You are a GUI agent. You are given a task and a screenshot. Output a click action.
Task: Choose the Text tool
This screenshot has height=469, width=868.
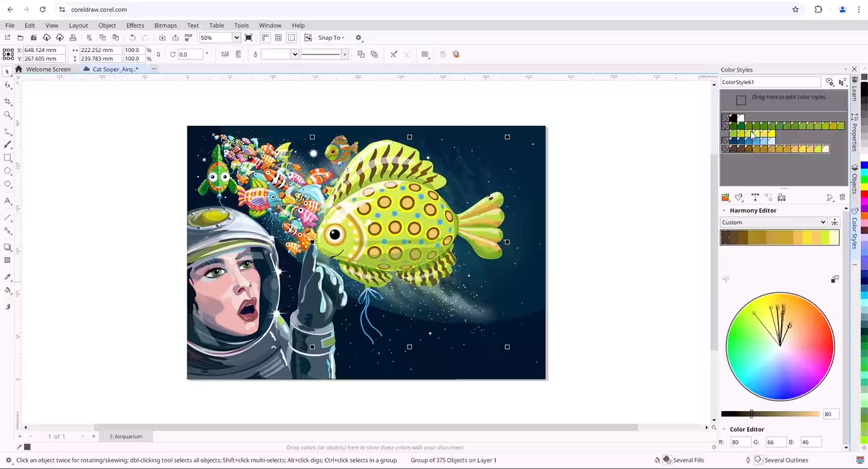(8, 201)
